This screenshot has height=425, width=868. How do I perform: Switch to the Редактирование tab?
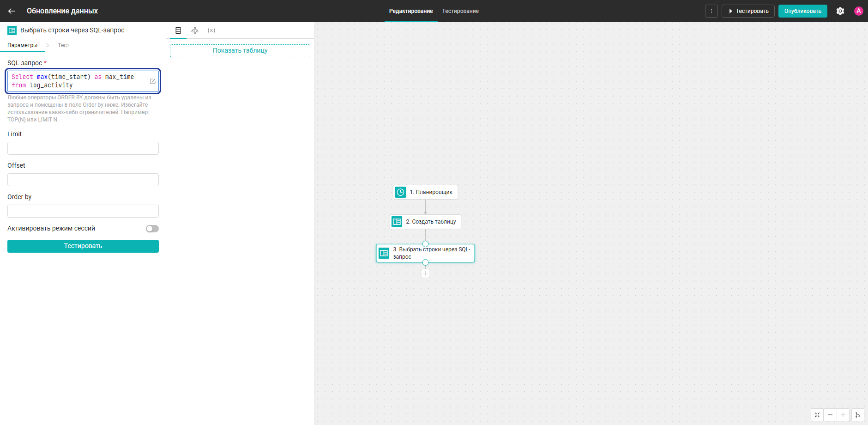pyautogui.click(x=411, y=11)
